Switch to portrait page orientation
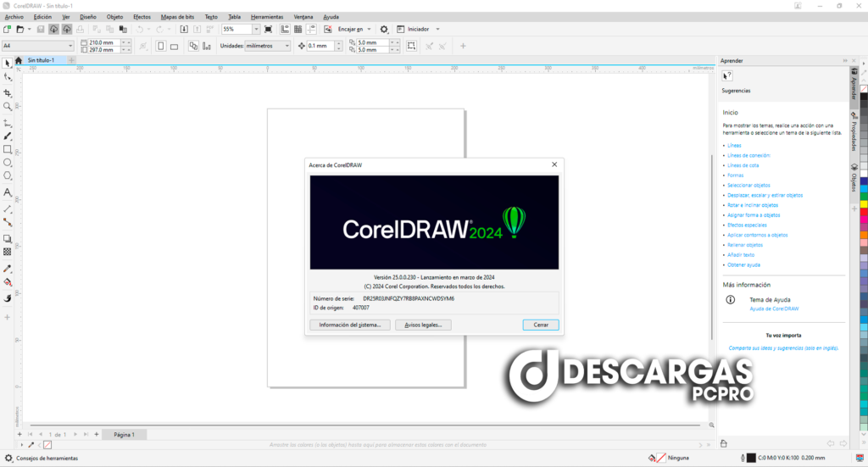This screenshot has height=467, width=868. (x=159, y=46)
